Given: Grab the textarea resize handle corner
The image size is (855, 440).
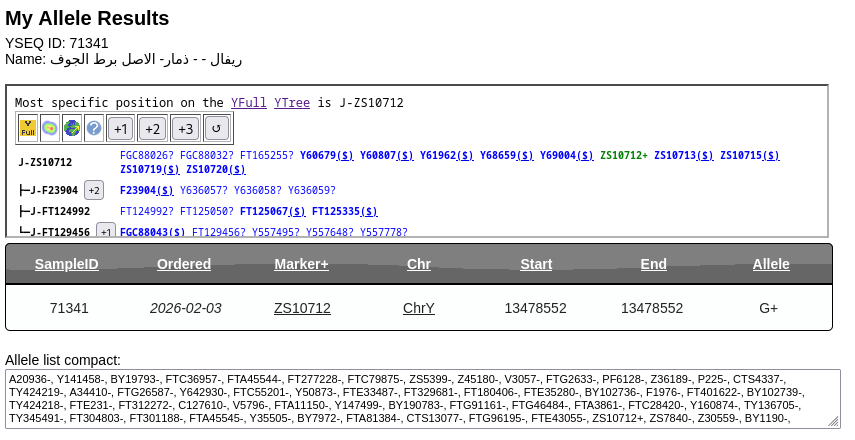Looking at the screenshot, I should tap(834, 421).
